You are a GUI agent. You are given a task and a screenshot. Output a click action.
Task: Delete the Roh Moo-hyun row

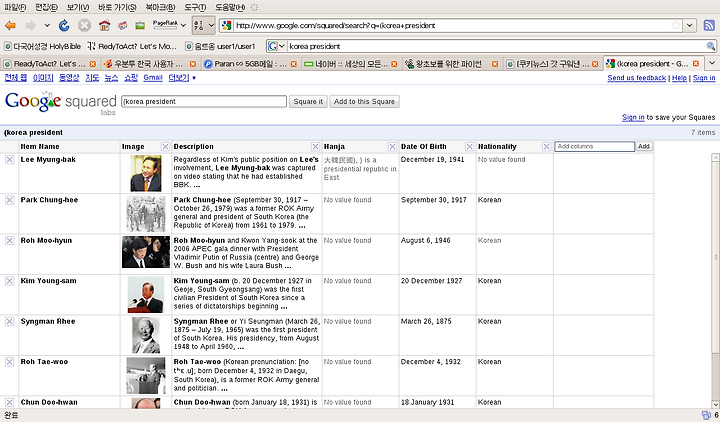[x=9, y=240]
